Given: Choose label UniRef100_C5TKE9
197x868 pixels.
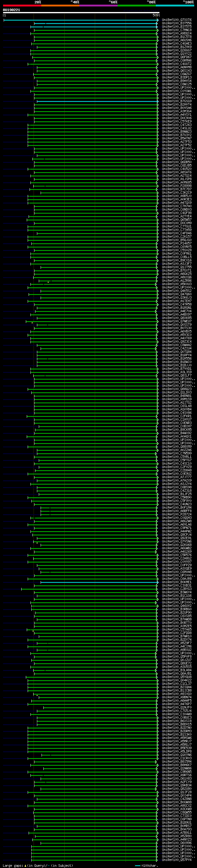Looking at the screenshot, I should (177, 122).
